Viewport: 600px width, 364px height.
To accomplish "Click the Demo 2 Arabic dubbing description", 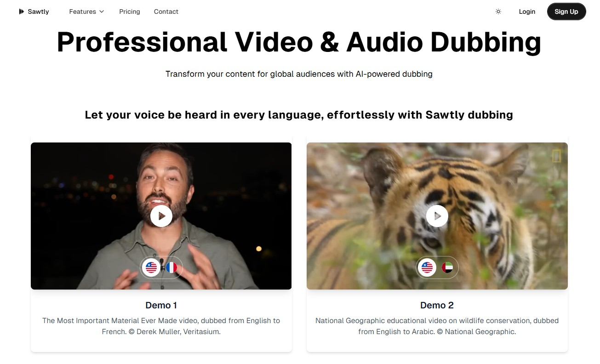I will pos(437,326).
